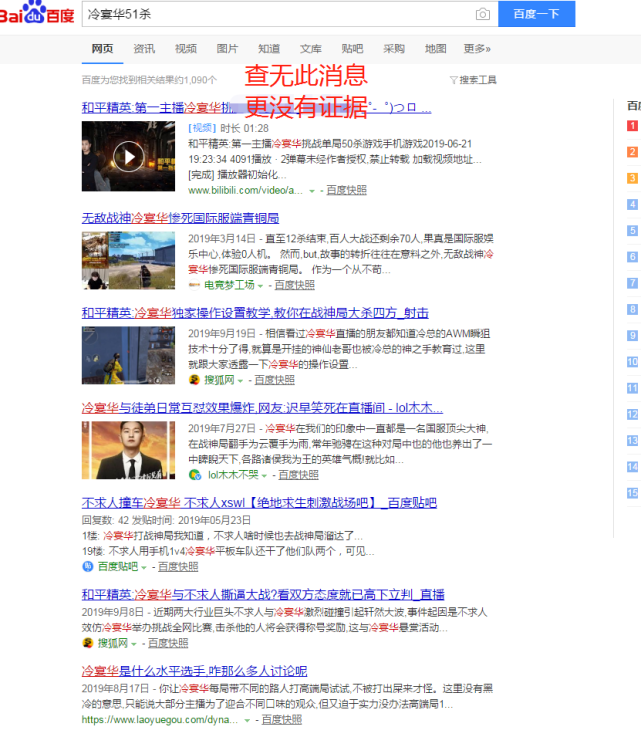The width and height of the screenshot is (641, 737).
Task: Switch to the 视频 tab
Action: click(x=186, y=49)
